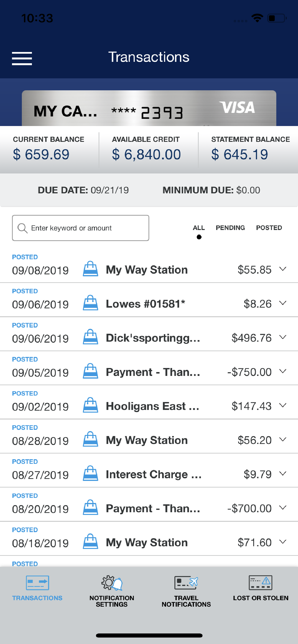Expand the $55.85 My Way Station transaction

tap(283, 269)
